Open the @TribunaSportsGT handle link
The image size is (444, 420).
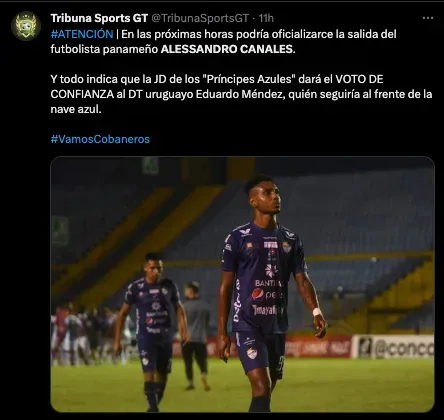(x=200, y=18)
